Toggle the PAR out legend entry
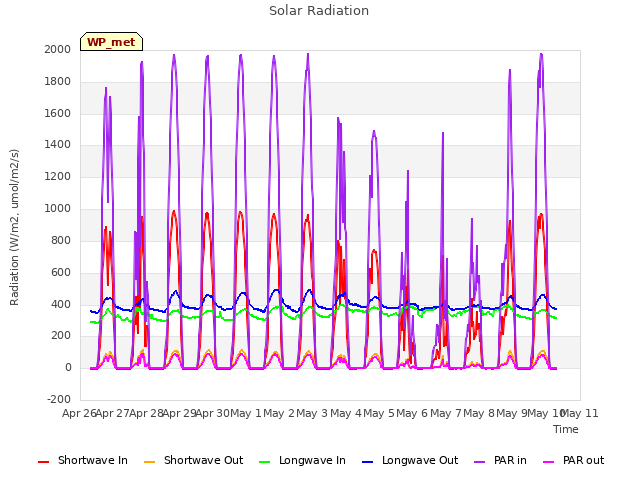640x480 pixels. (x=573, y=460)
